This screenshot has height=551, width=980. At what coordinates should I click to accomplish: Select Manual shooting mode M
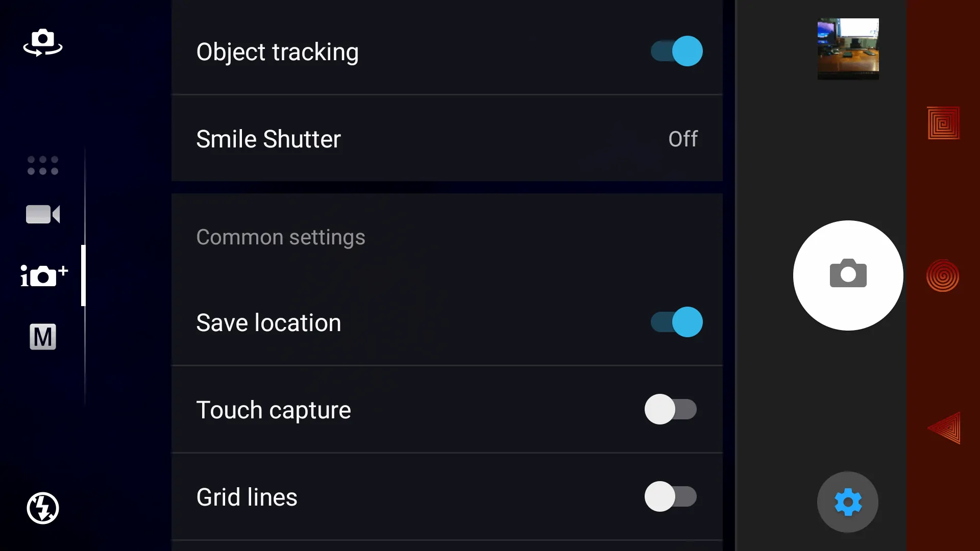(42, 337)
